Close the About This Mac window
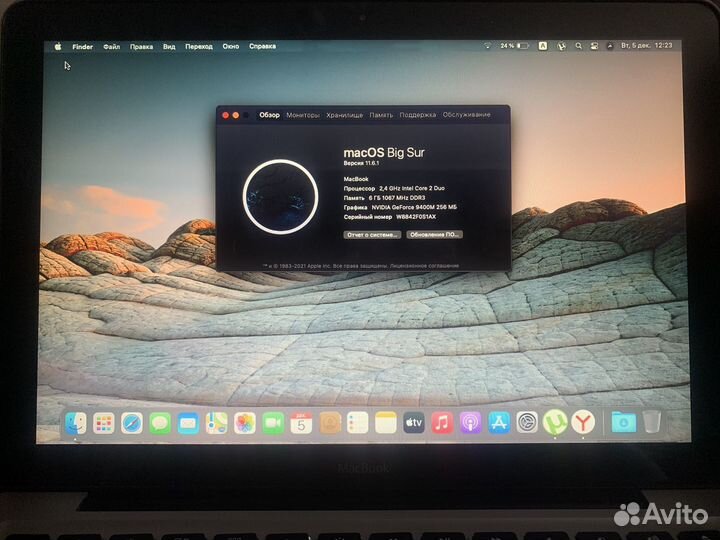This screenshot has width=720, height=540. 225,115
